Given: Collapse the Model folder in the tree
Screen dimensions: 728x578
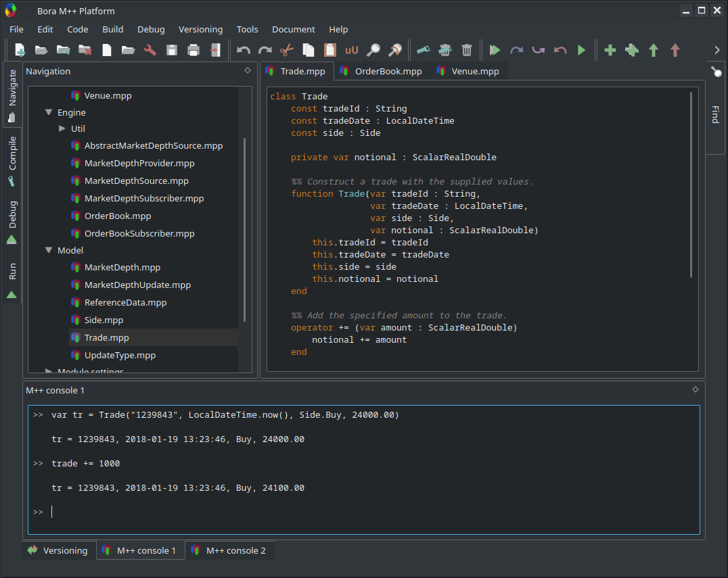Looking at the screenshot, I should 49,250.
